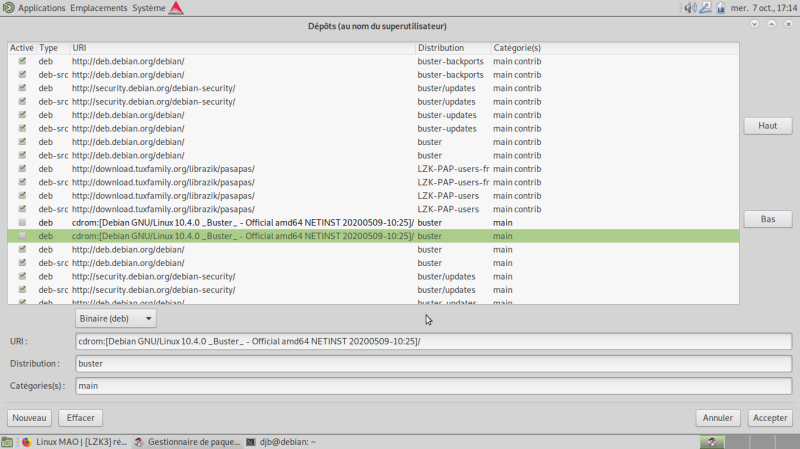Select the non-highlighted cdrom Debian NETINST URI
This screenshot has width=800, height=449.
tap(243, 222)
